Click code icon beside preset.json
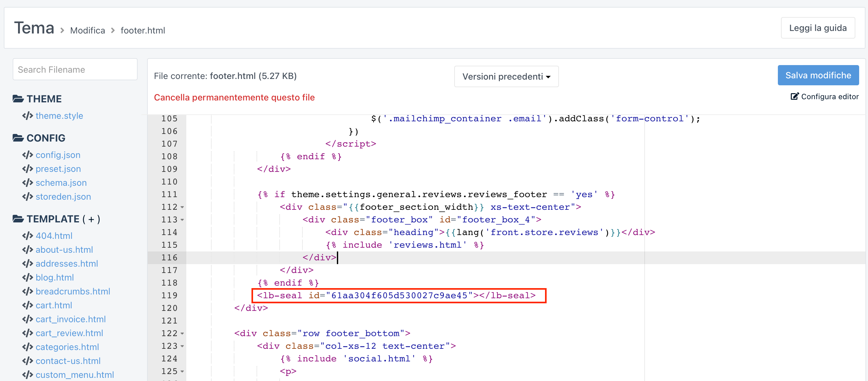 (28, 169)
